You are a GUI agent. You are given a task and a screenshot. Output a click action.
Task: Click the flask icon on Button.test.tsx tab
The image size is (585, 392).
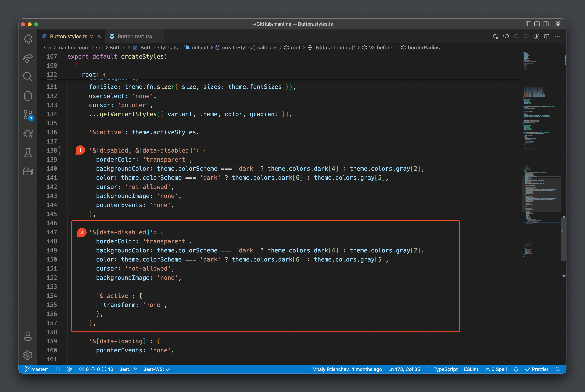(x=112, y=37)
